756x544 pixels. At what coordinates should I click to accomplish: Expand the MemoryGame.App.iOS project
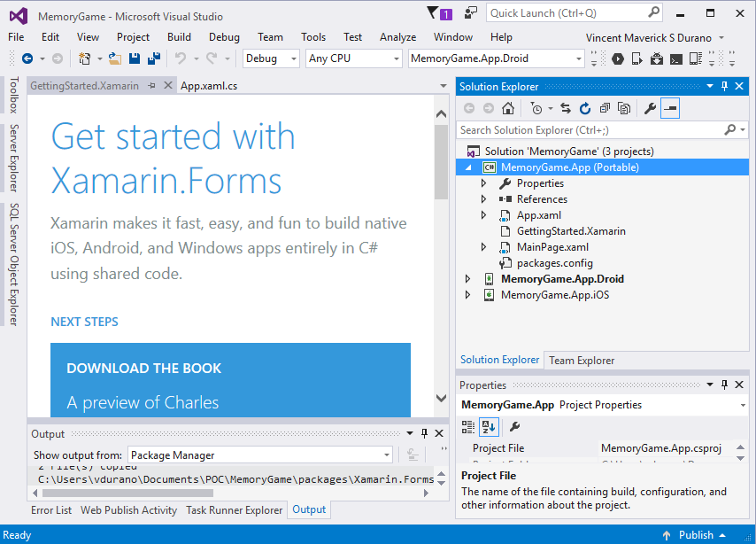467,295
